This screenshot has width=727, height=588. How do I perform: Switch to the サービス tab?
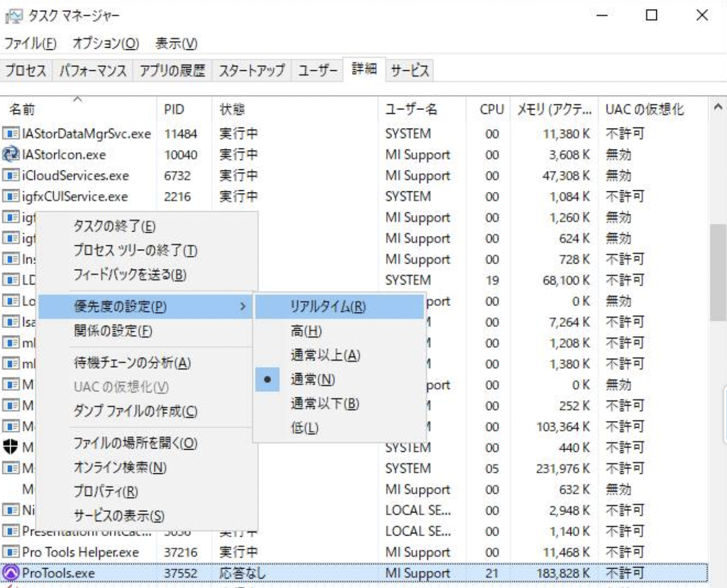(410, 70)
